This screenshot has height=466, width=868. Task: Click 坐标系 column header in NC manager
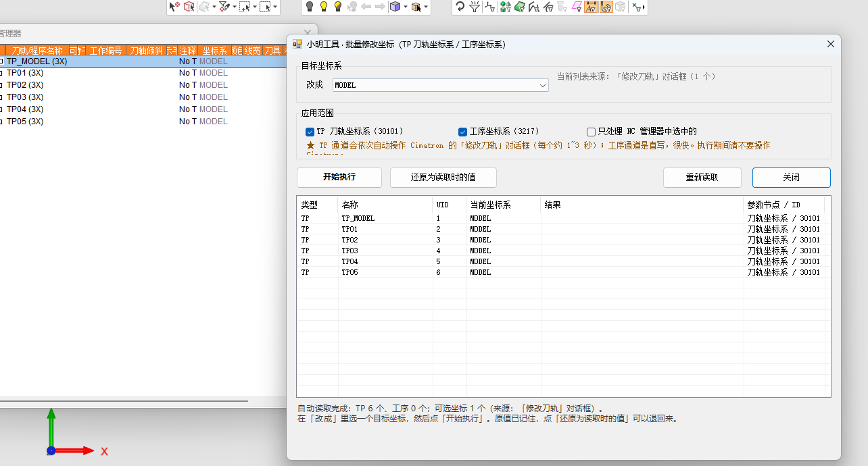point(214,50)
